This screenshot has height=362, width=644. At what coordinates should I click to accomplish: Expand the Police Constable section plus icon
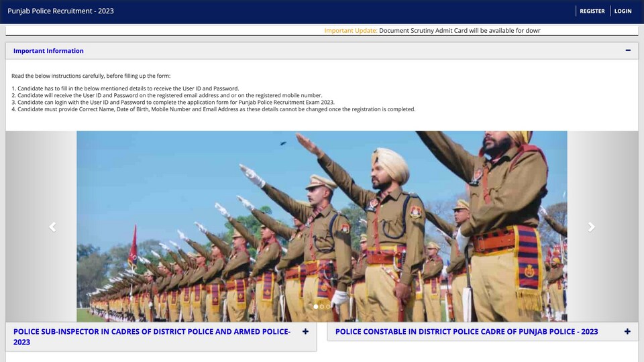pyautogui.click(x=627, y=332)
